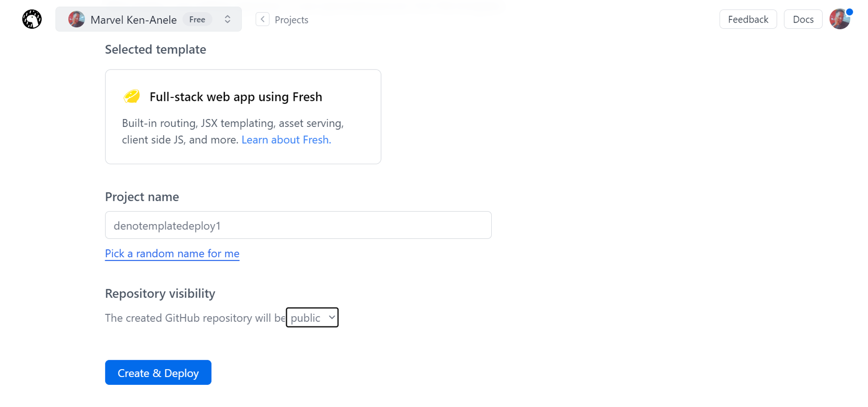The height and width of the screenshot is (407, 868).
Task: Follow the Learn about Fresh link
Action: point(286,140)
